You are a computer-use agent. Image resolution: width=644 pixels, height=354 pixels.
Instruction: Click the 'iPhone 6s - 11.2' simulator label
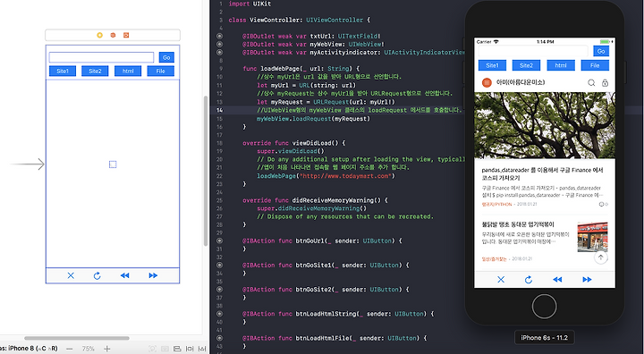tap(544, 338)
